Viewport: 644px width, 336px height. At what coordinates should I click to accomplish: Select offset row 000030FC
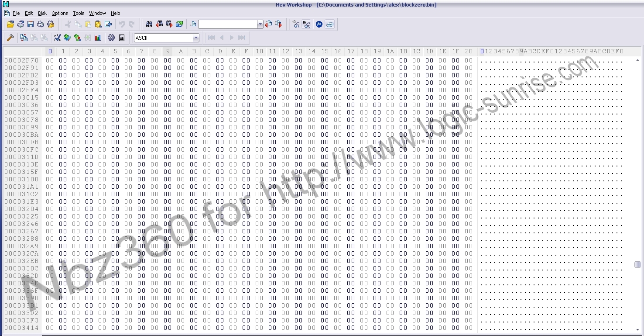coord(21,149)
